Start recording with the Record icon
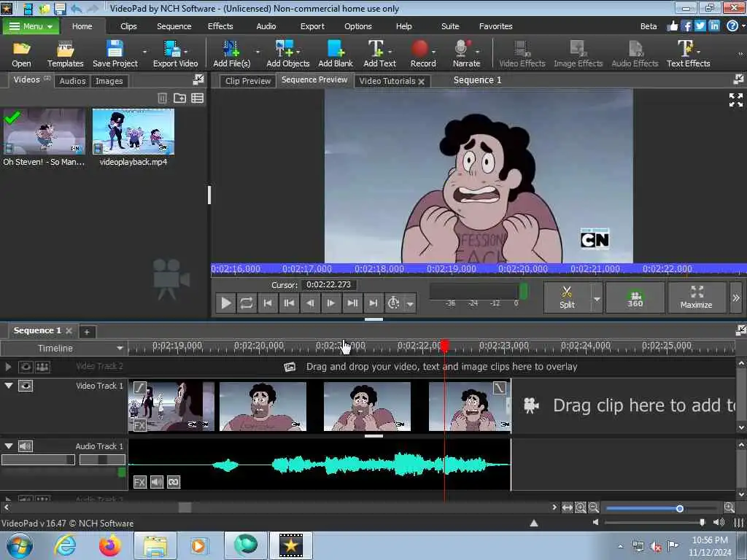This screenshot has width=747, height=560. [422, 53]
